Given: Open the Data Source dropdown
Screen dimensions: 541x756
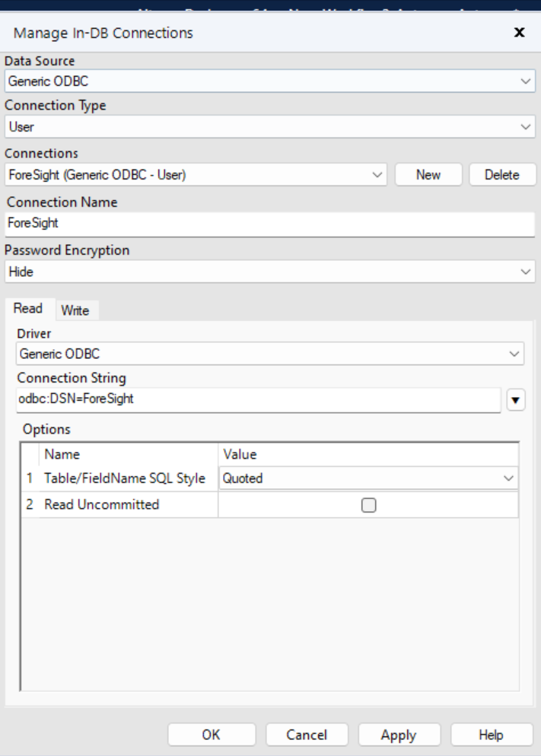Looking at the screenshot, I should tap(269, 81).
